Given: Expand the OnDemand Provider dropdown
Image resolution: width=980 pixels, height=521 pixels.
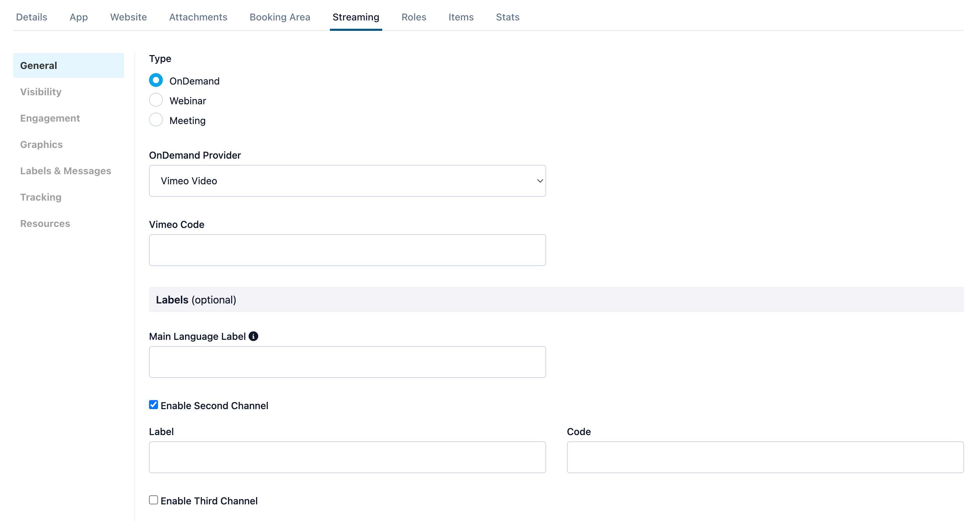Looking at the screenshot, I should tap(347, 180).
